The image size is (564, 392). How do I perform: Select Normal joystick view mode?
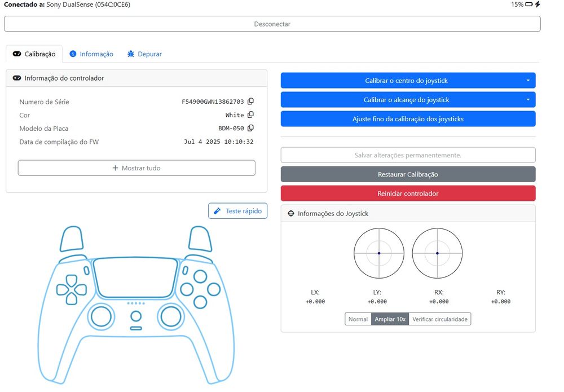(x=358, y=319)
